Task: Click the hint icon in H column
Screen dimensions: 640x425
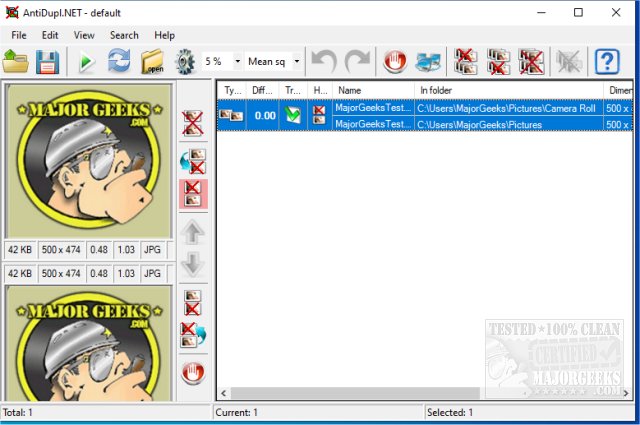Action: click(x=319, y=115)
